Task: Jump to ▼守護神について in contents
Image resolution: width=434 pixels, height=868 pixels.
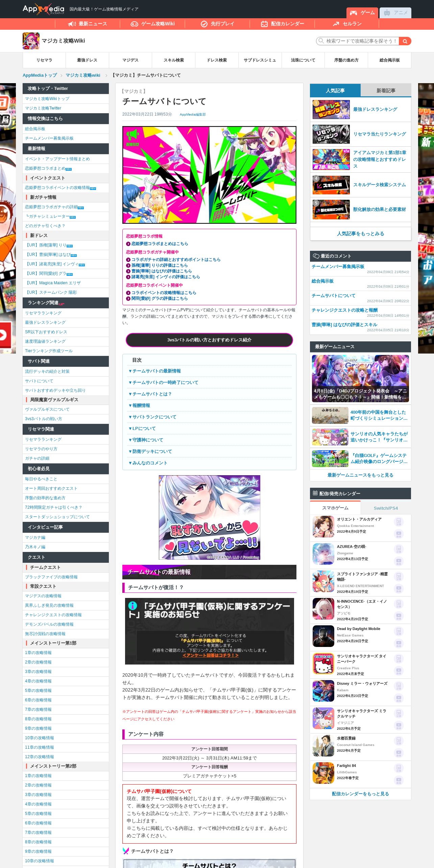Action: pos(146,440)
